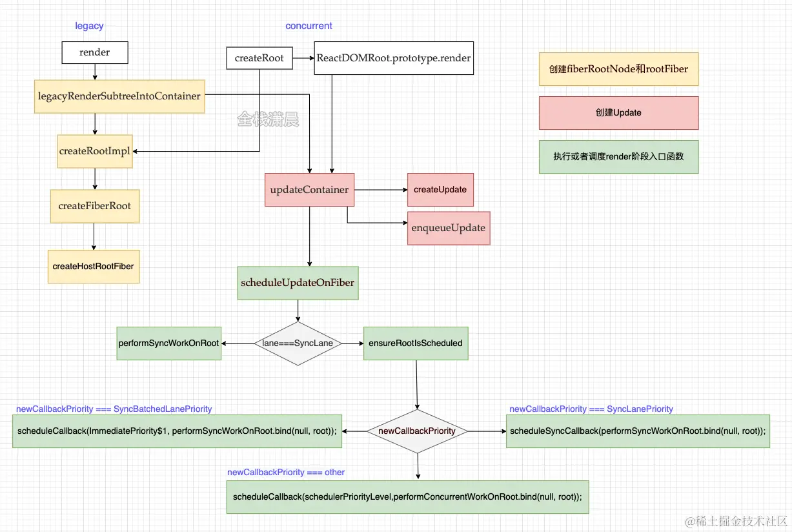Screen dimensions: 792x532
Task: Open the 稀土掘金技术社区 watermark link
Action: (735, 522)
